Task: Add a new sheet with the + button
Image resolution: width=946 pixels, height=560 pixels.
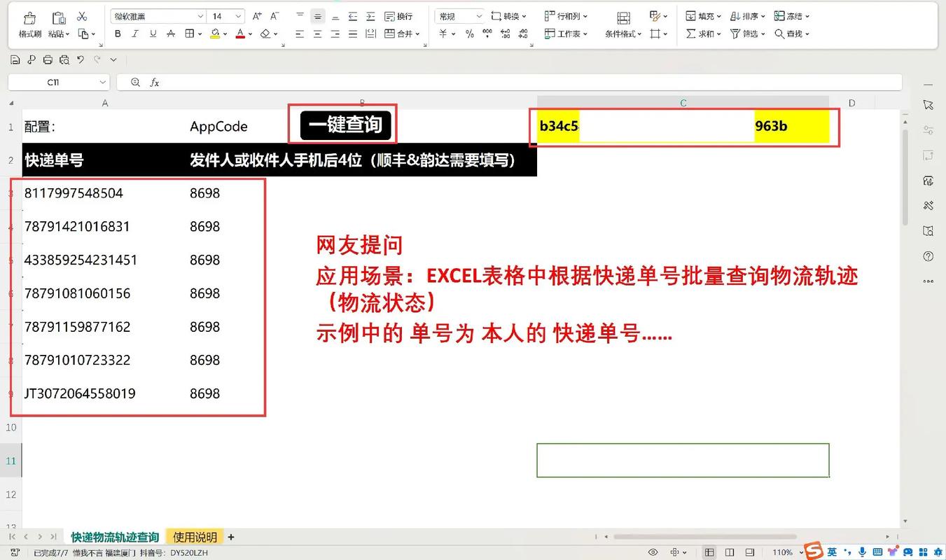Action: [230, 537]
